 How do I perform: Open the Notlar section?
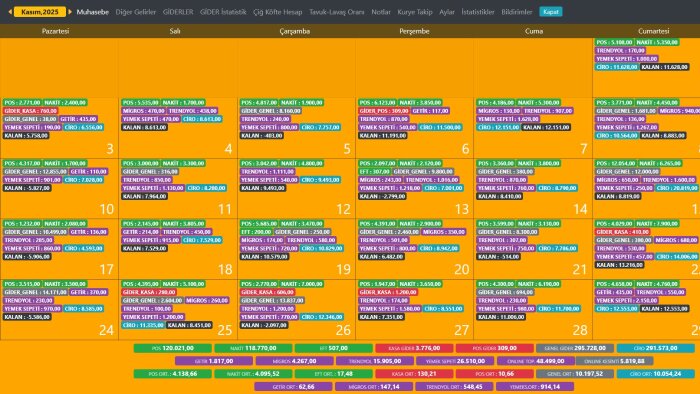[381, 12]
